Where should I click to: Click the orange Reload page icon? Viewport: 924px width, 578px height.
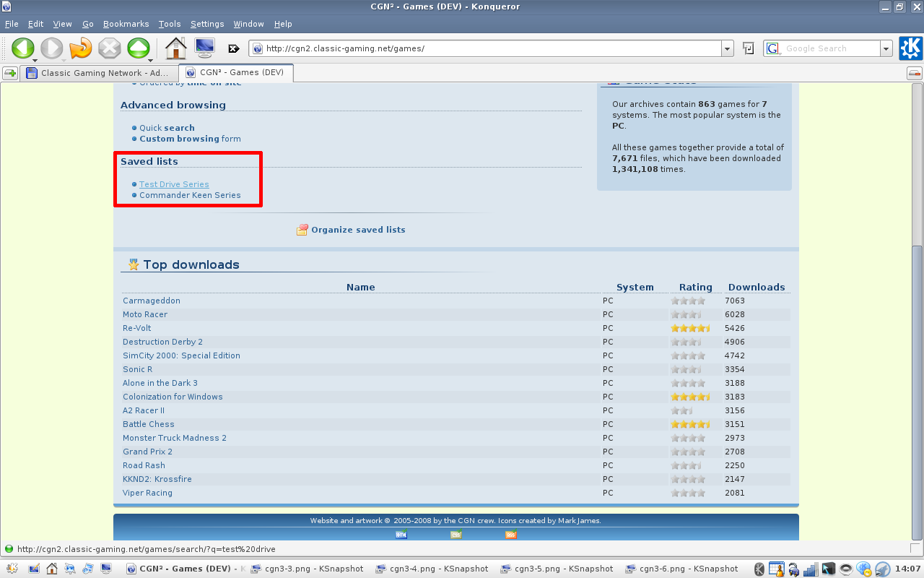pos(81,48)
